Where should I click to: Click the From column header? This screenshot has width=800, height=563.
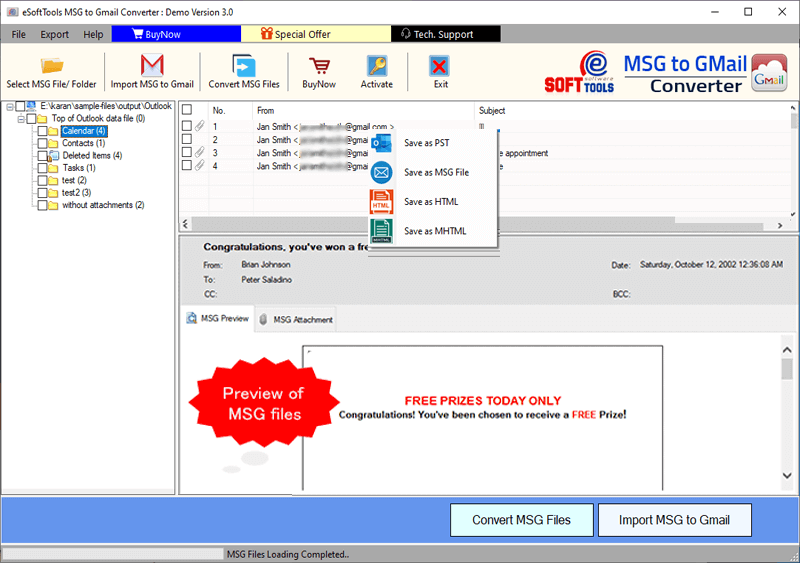point(363,110)
